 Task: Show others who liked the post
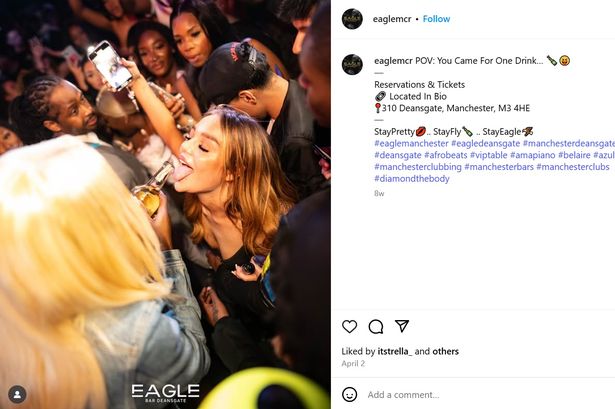pos(445,351)
